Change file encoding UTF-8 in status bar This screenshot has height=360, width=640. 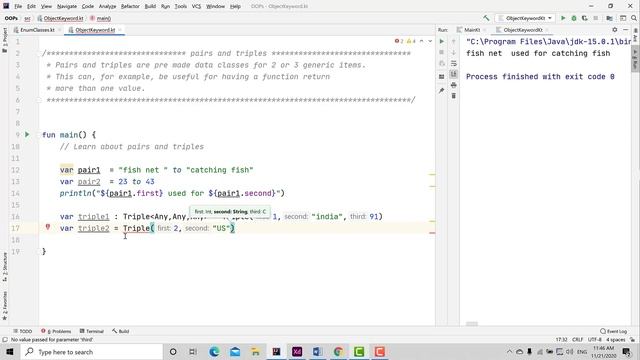point(595,340)
